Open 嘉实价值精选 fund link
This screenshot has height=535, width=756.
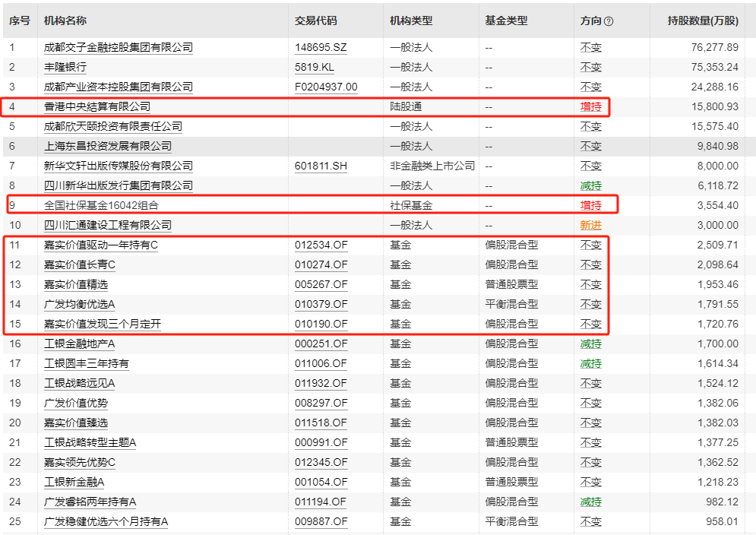pyautogui.click(x=76, y=285)
